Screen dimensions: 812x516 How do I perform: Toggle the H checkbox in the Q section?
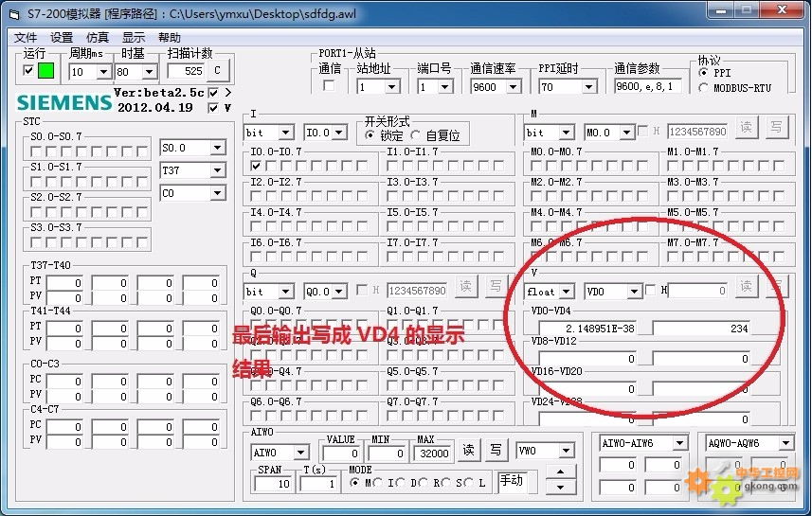pos(363,290)
